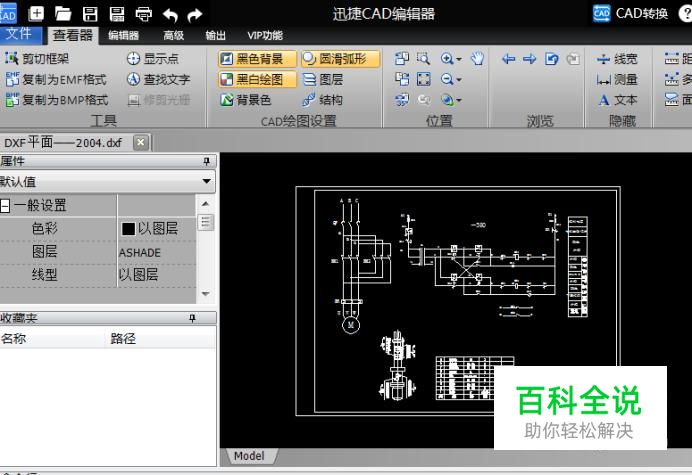Toggle 文本 text display
The height and width of the screenshot is (475, 692).
(617, 100)
